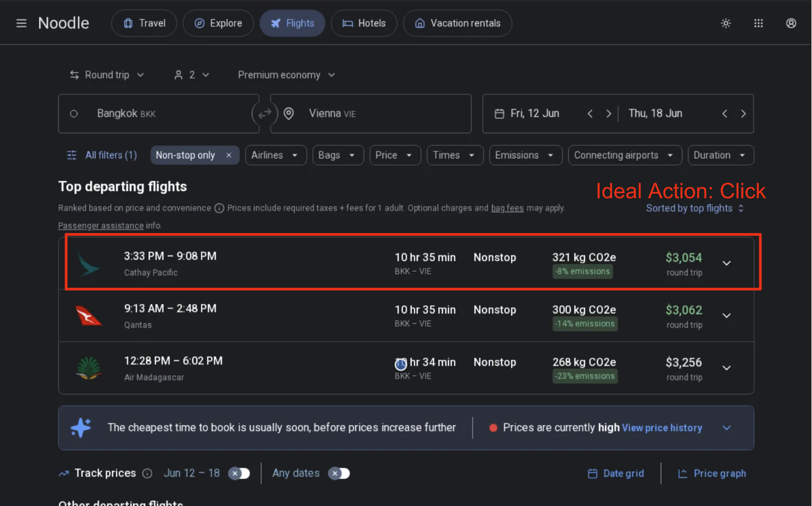
Task: Select the $3,054 Cathay Pacific price
Action: (x=684, y=258)
